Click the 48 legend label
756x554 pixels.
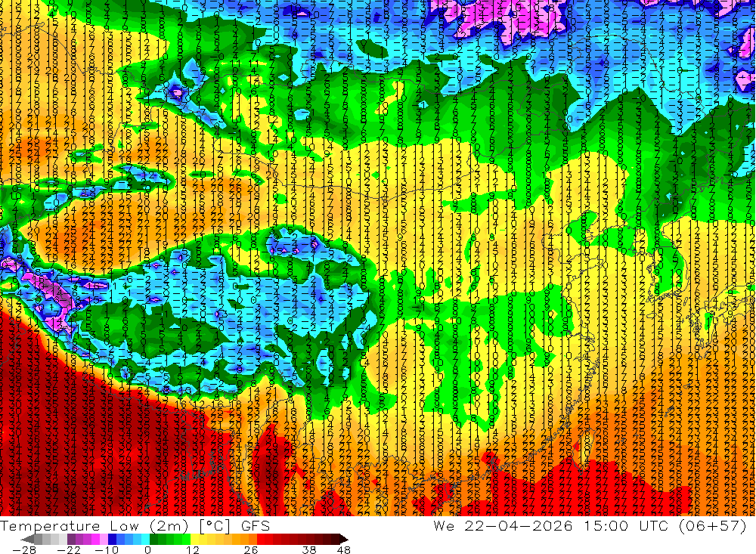click(x=344, y=549)
